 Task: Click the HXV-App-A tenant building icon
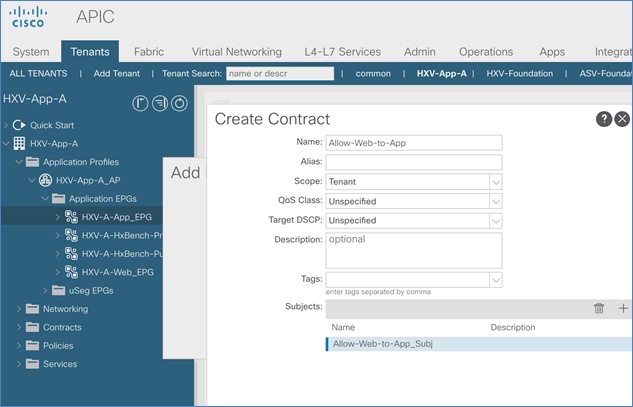pos(19,143)
